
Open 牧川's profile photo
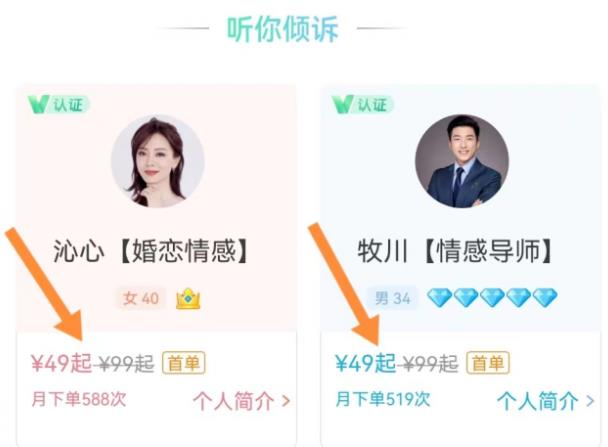coord(462,161)
